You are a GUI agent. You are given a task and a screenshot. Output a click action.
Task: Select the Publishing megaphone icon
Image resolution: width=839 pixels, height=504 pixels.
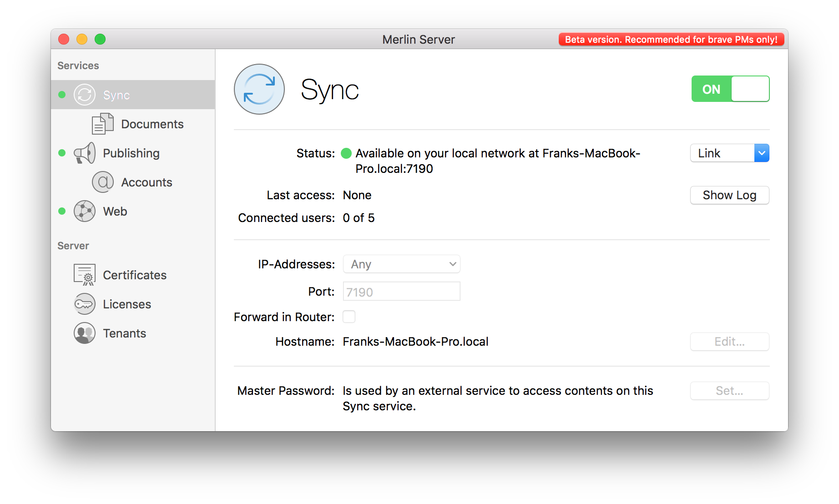pos(85,153)
